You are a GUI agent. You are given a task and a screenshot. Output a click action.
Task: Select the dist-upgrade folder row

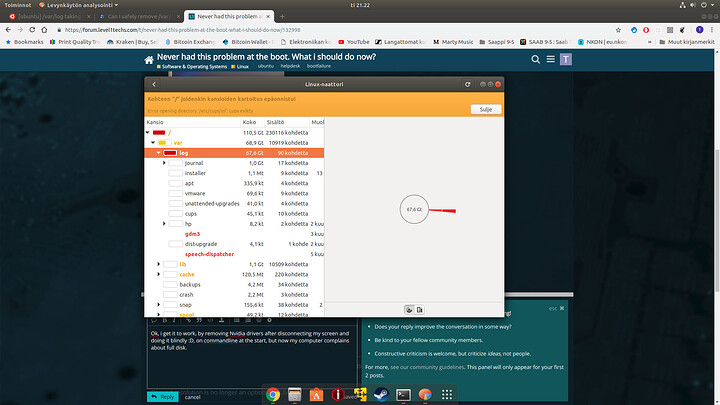click(x=234, y=244)
